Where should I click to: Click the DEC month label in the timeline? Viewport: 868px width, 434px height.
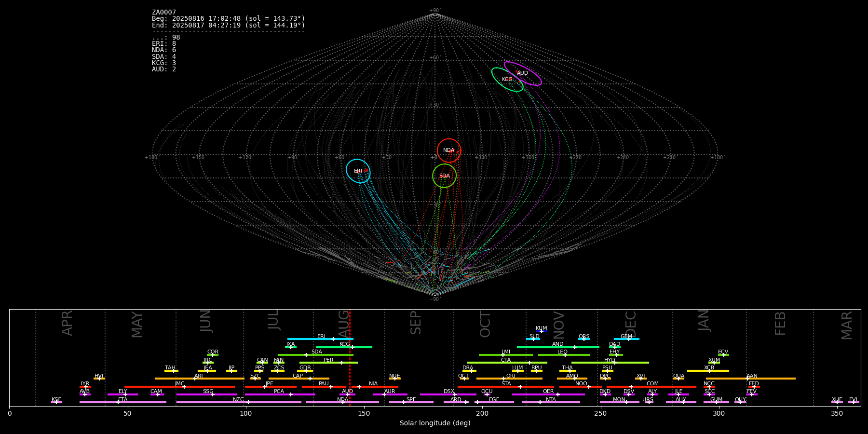pos(631,324)
